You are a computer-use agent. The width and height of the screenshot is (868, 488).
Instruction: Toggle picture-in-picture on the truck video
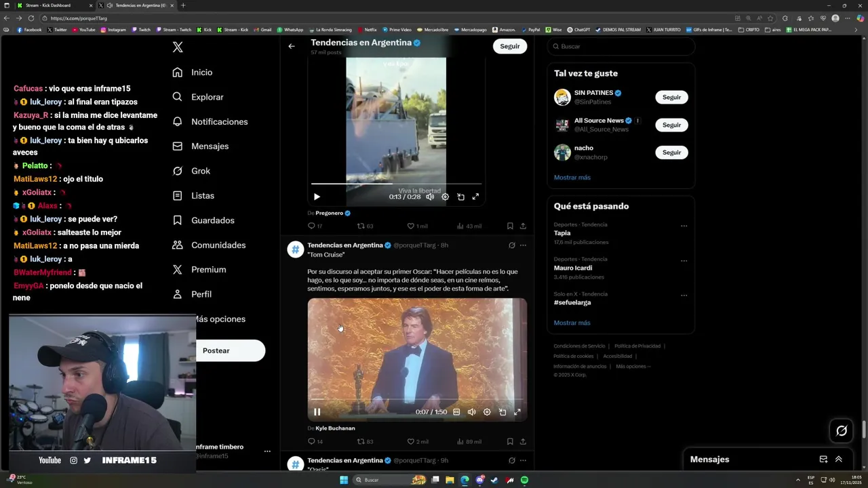click(x=460, y=197)
